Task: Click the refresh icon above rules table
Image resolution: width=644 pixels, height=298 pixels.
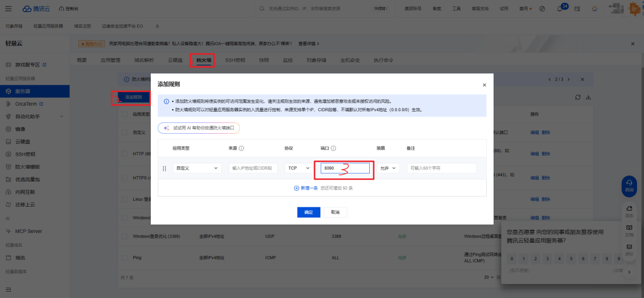Action: click(577, 97)
